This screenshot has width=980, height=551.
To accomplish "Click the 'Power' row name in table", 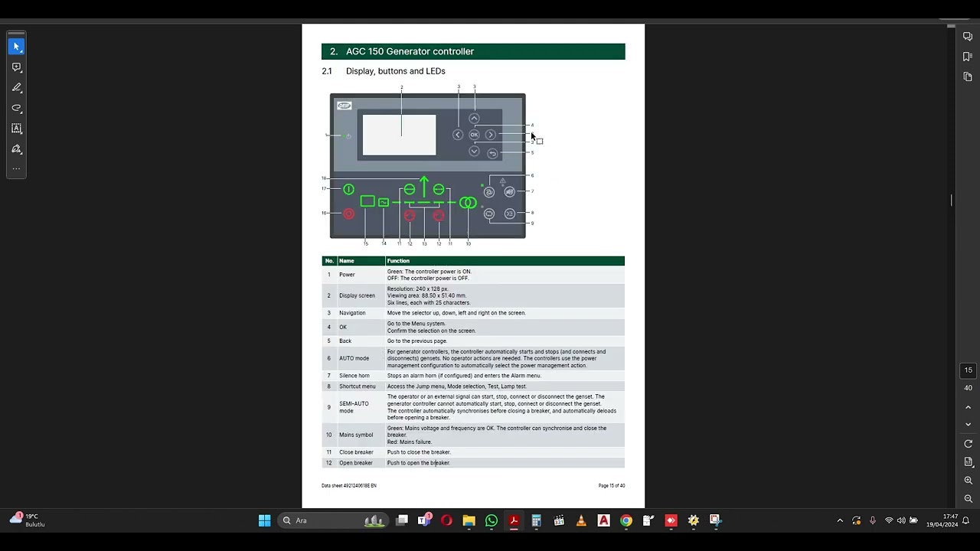I will coord(347,275).
